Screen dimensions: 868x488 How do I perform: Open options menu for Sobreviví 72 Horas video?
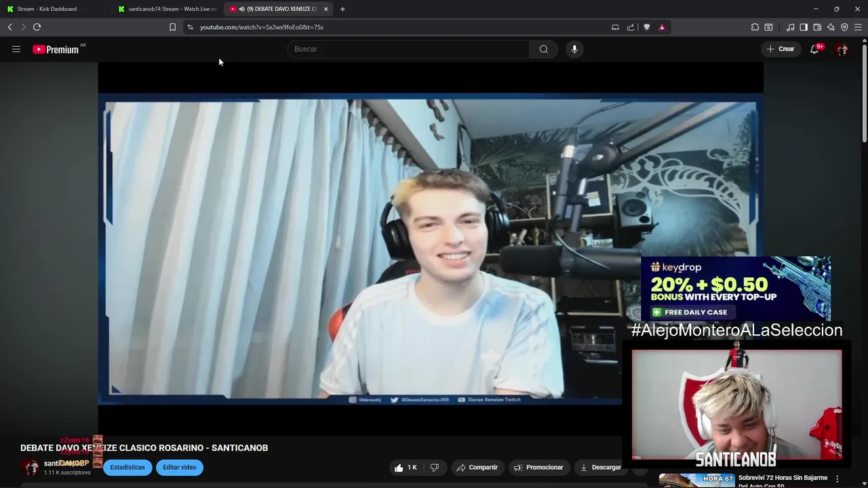[837, 479]
